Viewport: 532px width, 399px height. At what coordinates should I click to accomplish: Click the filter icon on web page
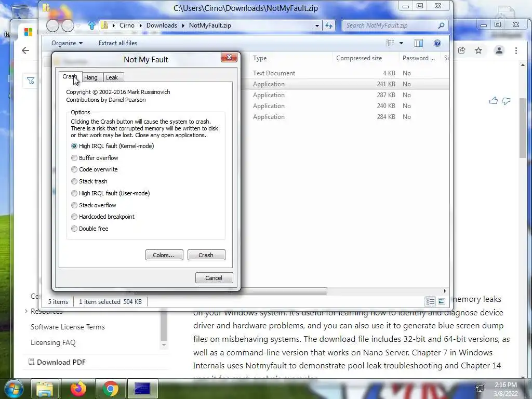click(31, 81)
